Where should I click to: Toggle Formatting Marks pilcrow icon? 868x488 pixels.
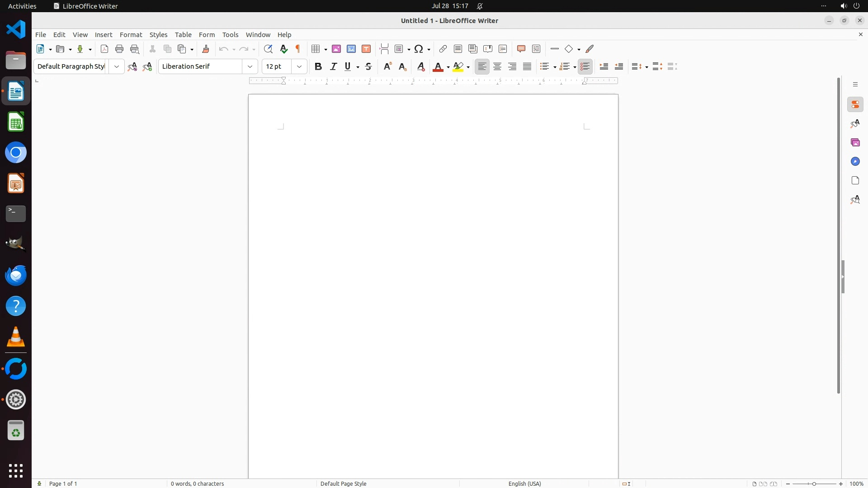(x=298, y=49)
